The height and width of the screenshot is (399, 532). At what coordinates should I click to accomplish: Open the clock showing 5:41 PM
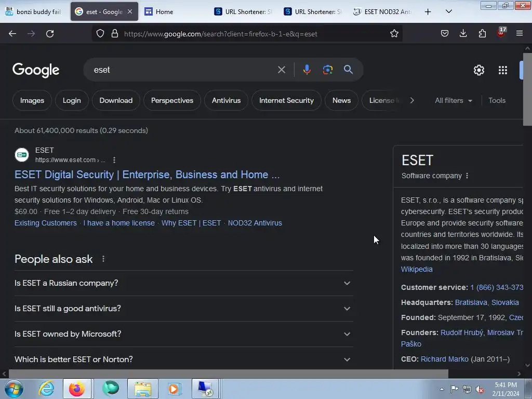click(x=506, y=389)
